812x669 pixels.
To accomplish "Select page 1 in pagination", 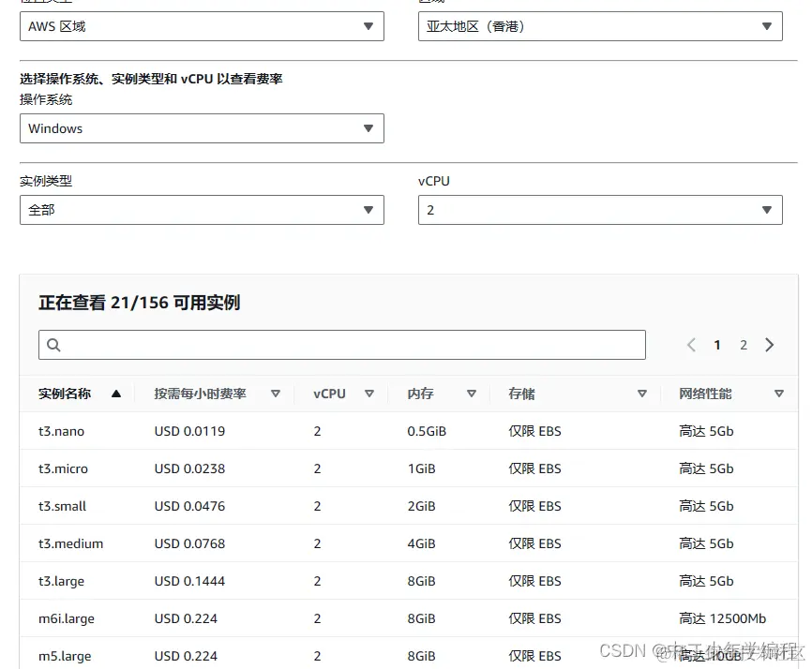I will 716,345.
